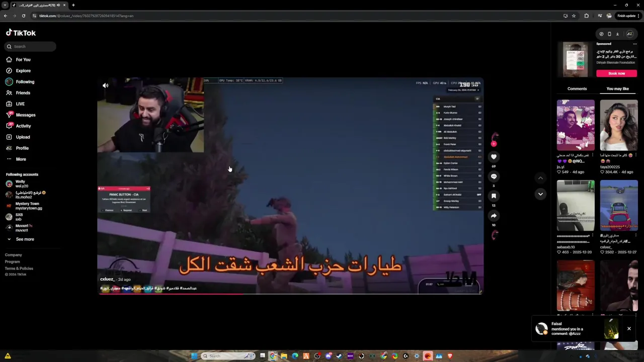This screenshot has width=644, height=362.
Task: Open options for taya200225 video
Action: [636, 155]
